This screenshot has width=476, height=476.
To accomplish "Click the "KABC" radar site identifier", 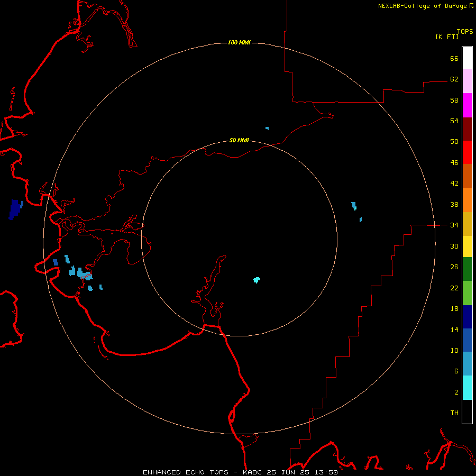I will pos(253,472).
